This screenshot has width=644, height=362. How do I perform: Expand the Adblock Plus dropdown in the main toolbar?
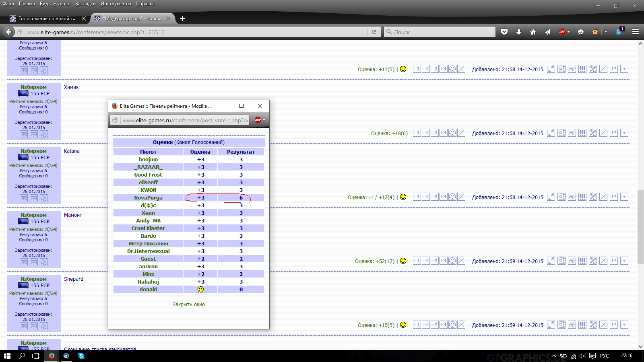click(x=569, y=32)
